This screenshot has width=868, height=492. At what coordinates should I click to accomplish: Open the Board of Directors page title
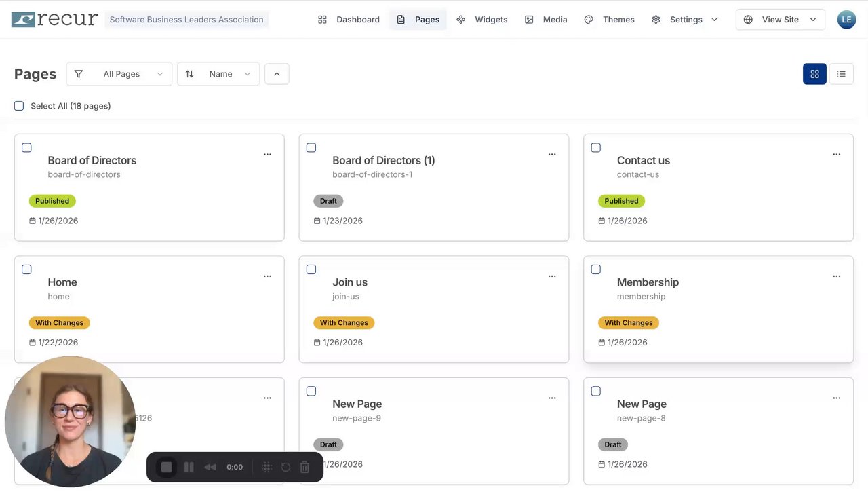click(92, 160)
